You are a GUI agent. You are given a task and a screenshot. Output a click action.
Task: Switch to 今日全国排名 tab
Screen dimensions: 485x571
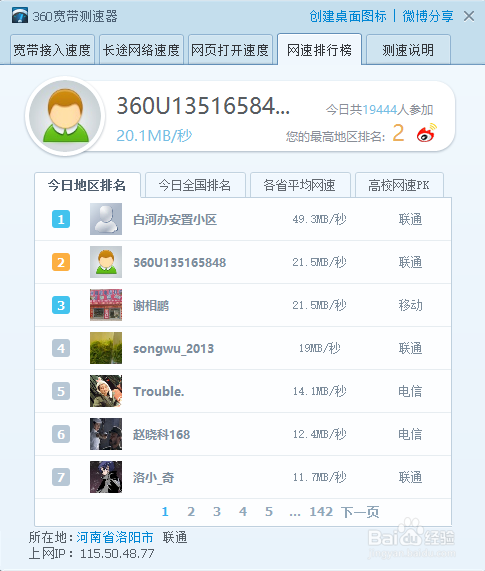pyautogui.click(x=195, y=185)
